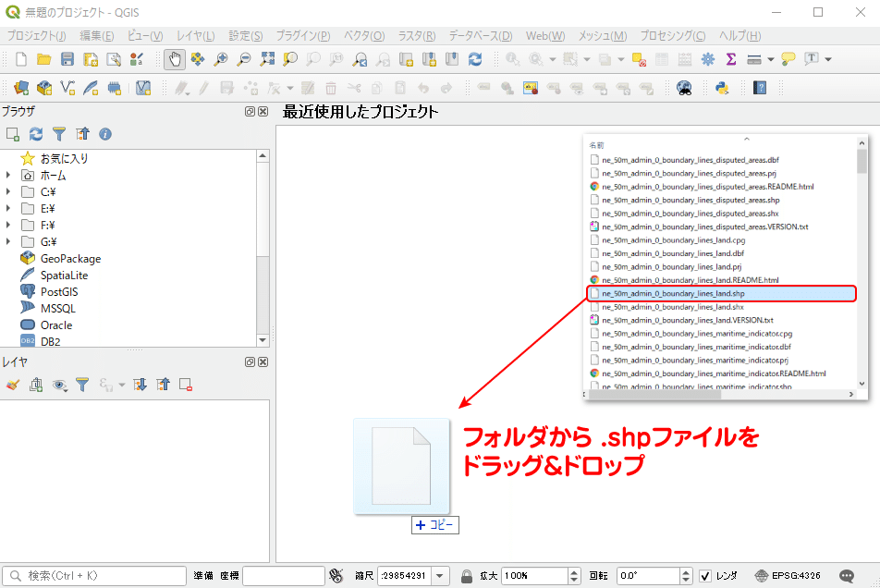Open the レイヤ menu
The width and height of the screenshot is (880, 588).
click(195, 36)
